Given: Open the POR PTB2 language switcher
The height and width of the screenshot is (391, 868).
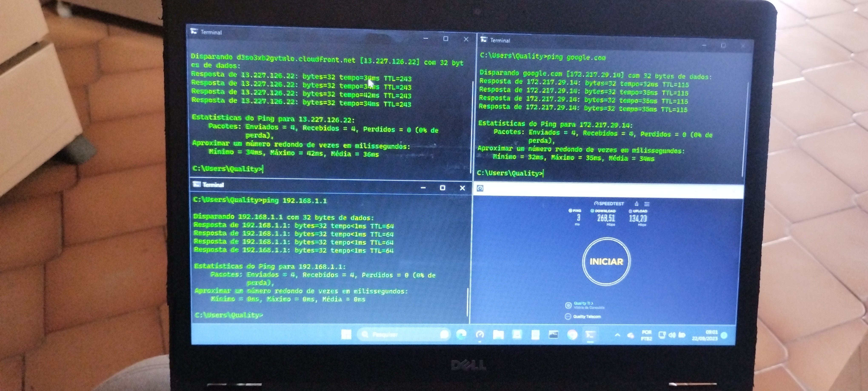Looking at the screenshot, I should click(646, 335).
